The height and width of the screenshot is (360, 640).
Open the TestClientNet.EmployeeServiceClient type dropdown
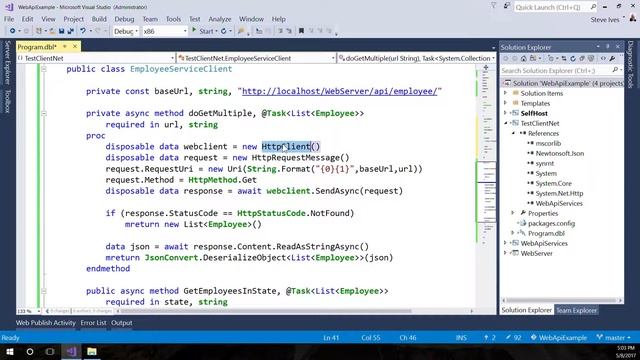256,58
